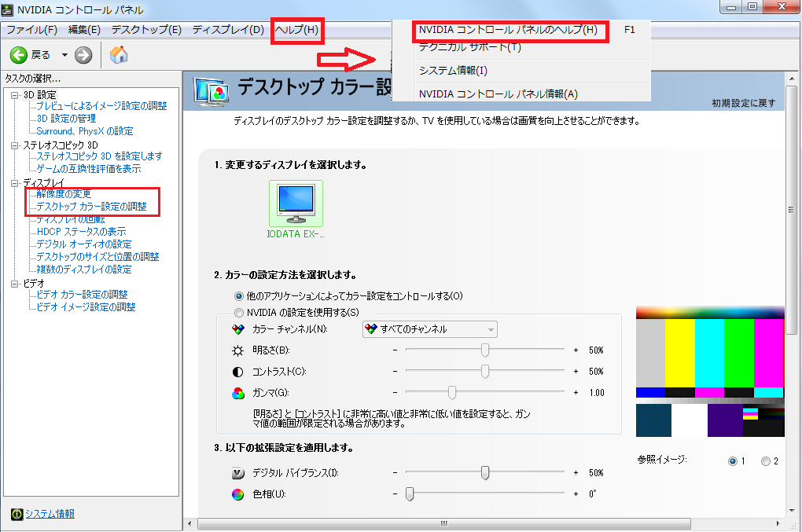This screenshot has width=802, height=532.
Task: Click the システム情報 link at bottom left
Action: tap(50, 514)
